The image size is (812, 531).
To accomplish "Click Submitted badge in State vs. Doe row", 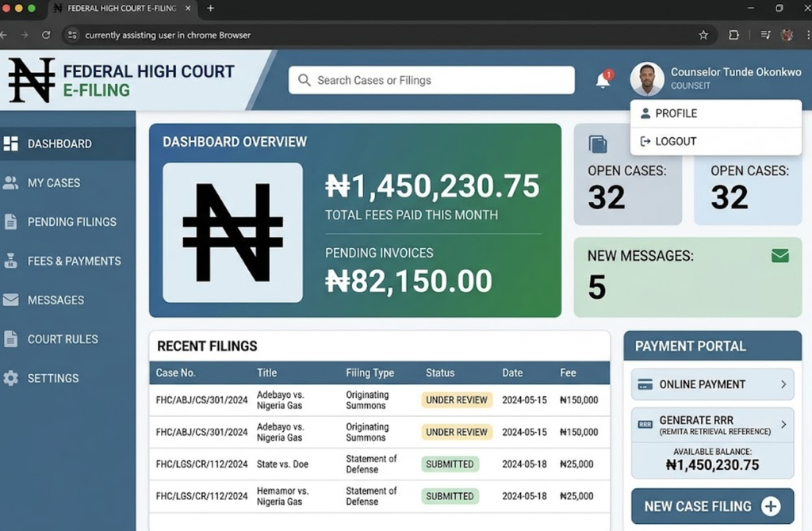I will tap(450, 464).
